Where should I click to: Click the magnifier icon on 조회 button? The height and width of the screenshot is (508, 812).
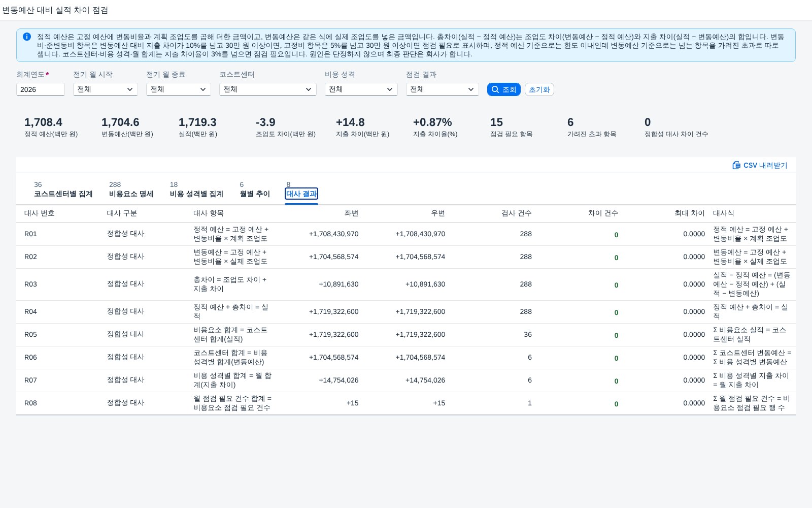[x=495, y=89]
